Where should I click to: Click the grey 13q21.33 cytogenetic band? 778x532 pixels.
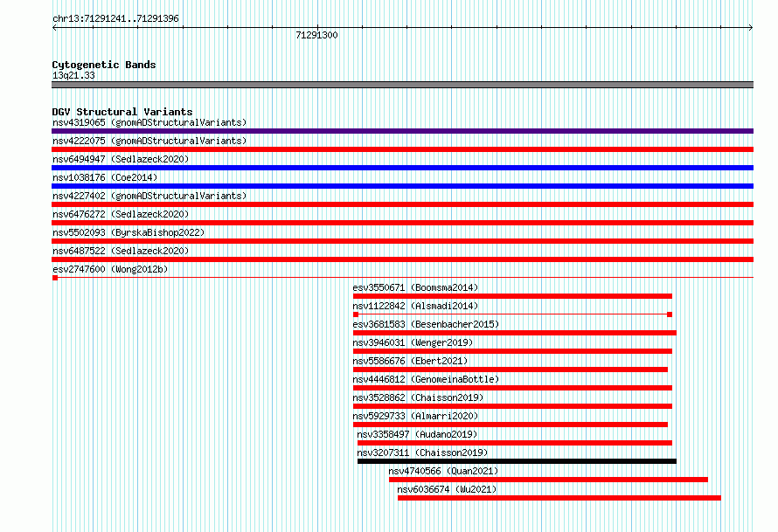pos(402,85)
